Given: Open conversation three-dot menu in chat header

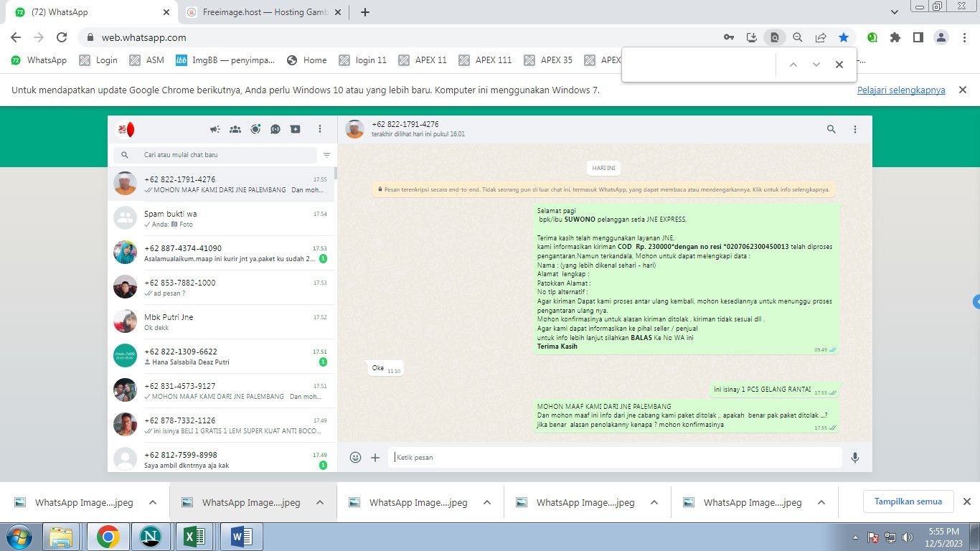Looking at the screenshot, I should pyautogui.click(x=854, y=129).
